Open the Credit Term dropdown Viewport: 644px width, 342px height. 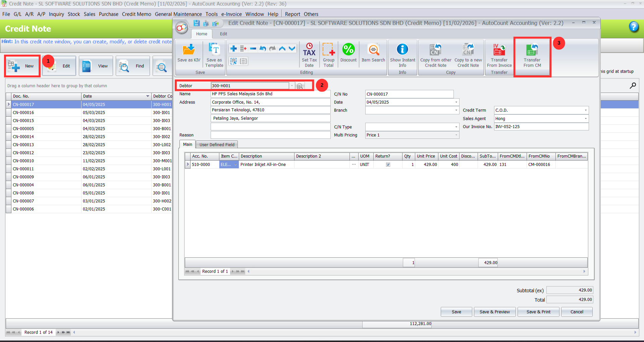(586, 110)
